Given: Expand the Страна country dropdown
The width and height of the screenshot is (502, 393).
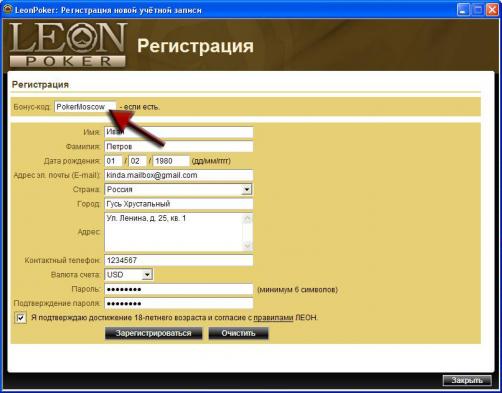Looking at the screenshot, I should 246,190.
